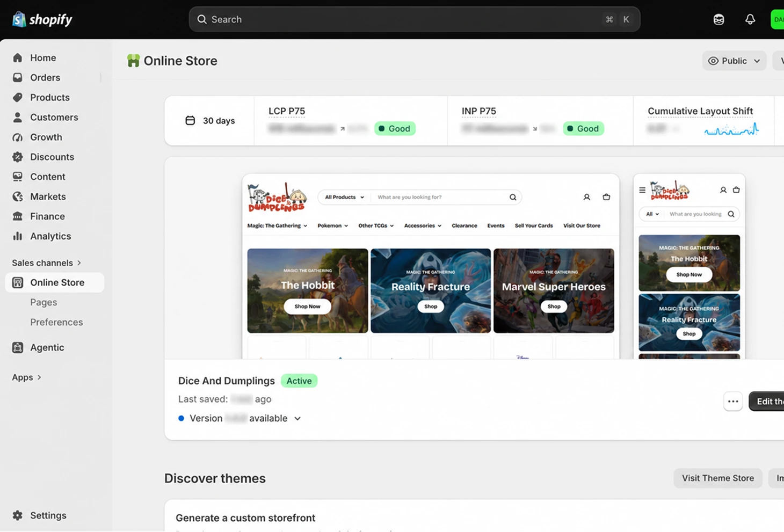
Task: Select Visit Our Store in preview navigation
Action: point(582,225)
